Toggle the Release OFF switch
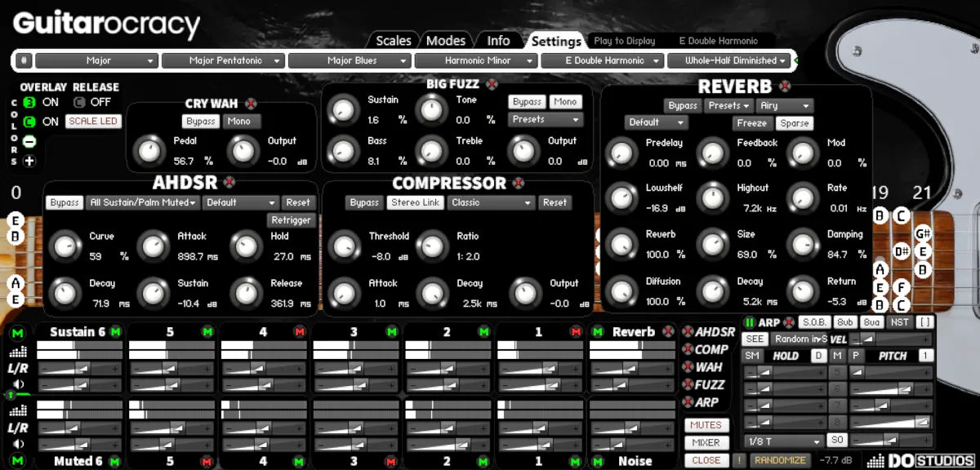Viewport: 980px width, 470px height. pos(78,103)
